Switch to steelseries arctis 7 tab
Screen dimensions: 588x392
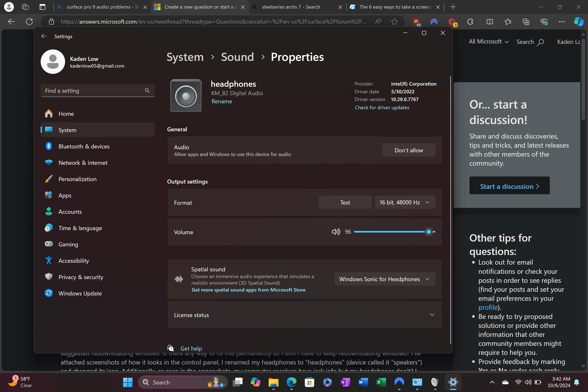point(291,7)
